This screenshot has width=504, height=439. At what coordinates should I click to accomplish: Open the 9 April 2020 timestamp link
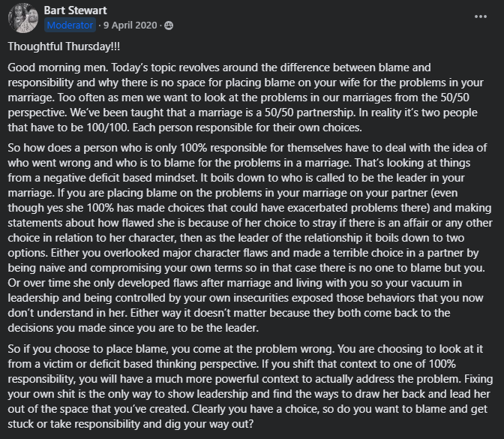click(131, 25)
